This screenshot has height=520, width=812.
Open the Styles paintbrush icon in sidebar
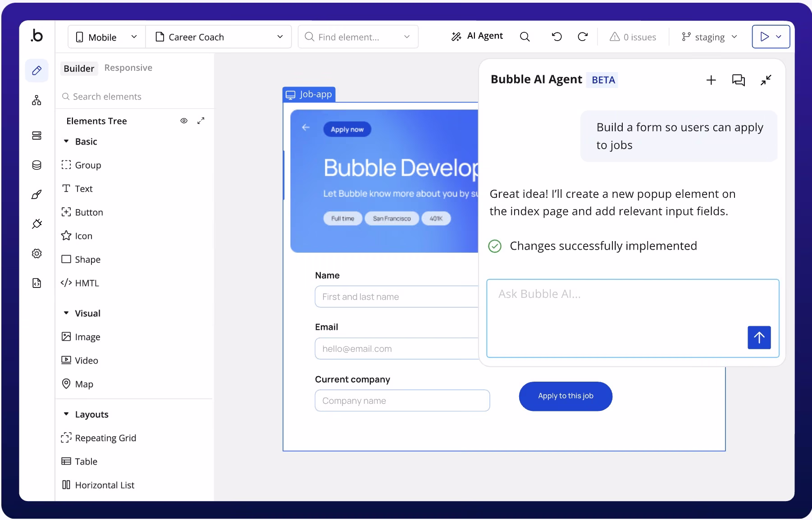[x=37, y=195]
